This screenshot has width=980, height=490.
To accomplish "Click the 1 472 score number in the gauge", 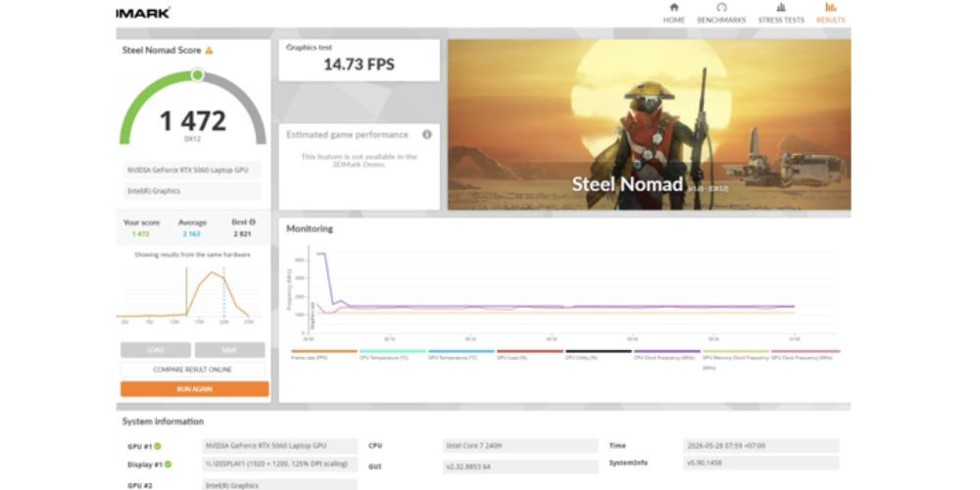I will click(192, 121).
